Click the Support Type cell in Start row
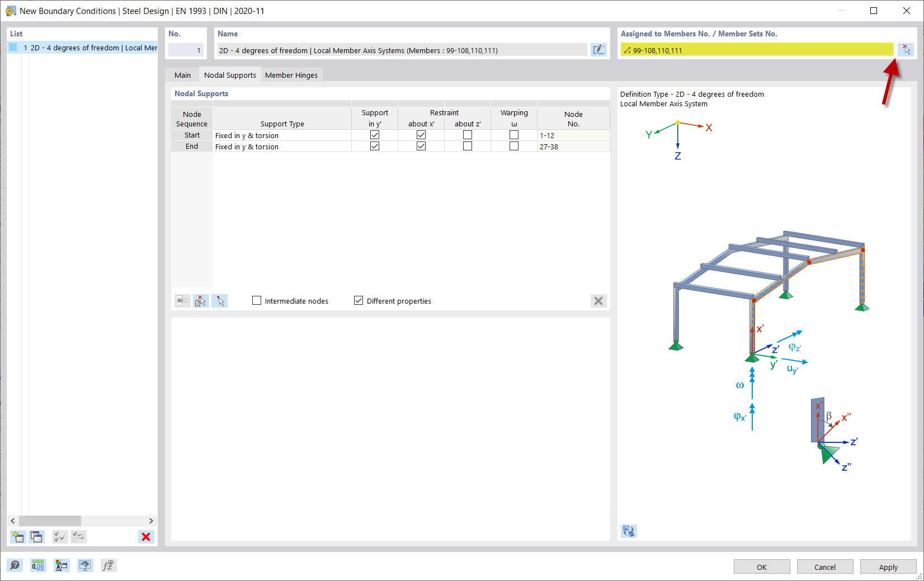 (282, 135)
